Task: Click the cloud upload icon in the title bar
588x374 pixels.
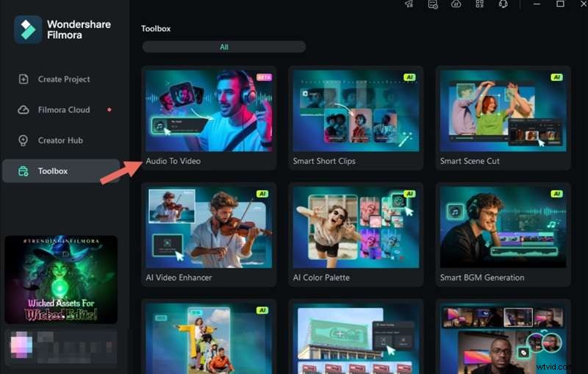Action: (456, 4)
